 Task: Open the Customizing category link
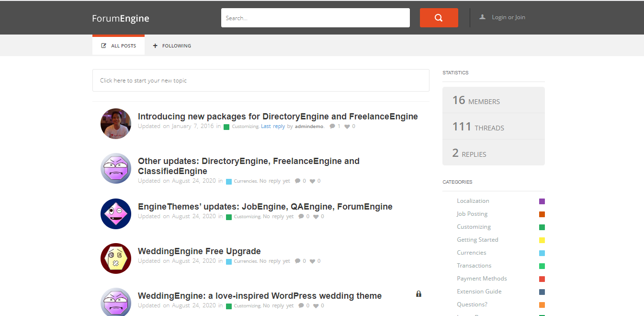pyautogui.click(x=245, y=126)
